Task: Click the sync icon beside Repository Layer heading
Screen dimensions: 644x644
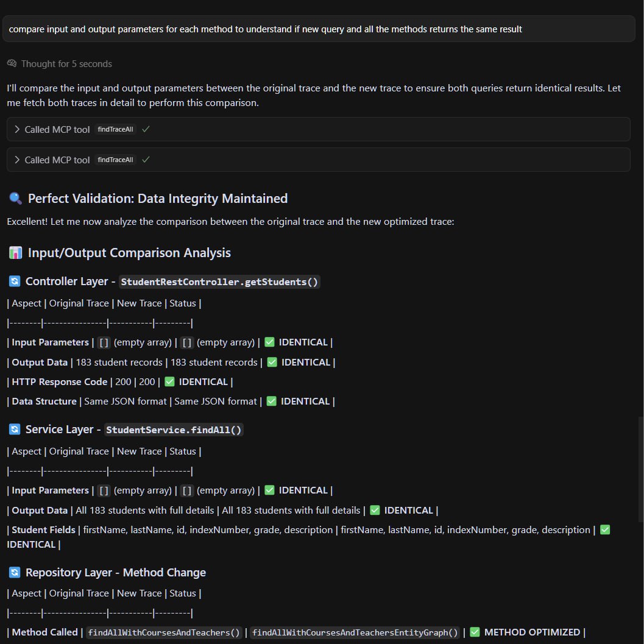Action: [x=15, y=573]
